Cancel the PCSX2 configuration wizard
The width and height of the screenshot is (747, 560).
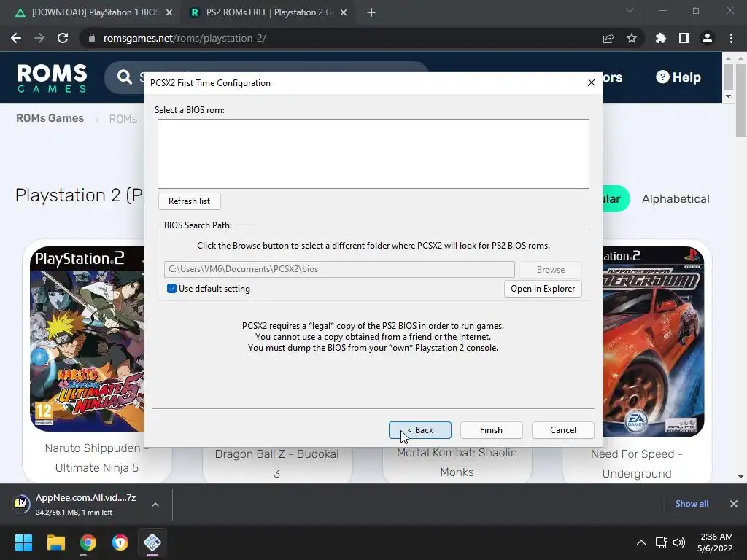(562, 430)
